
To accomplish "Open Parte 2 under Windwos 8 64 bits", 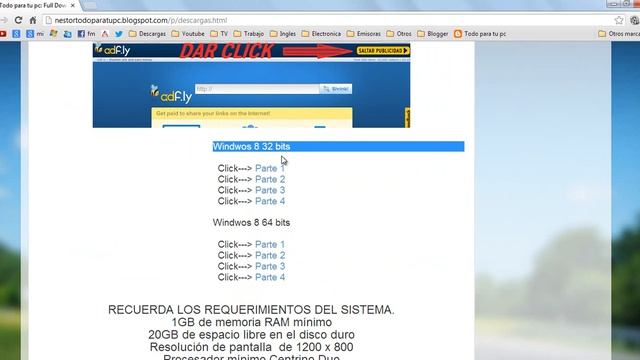I will [x=270, y=256].
